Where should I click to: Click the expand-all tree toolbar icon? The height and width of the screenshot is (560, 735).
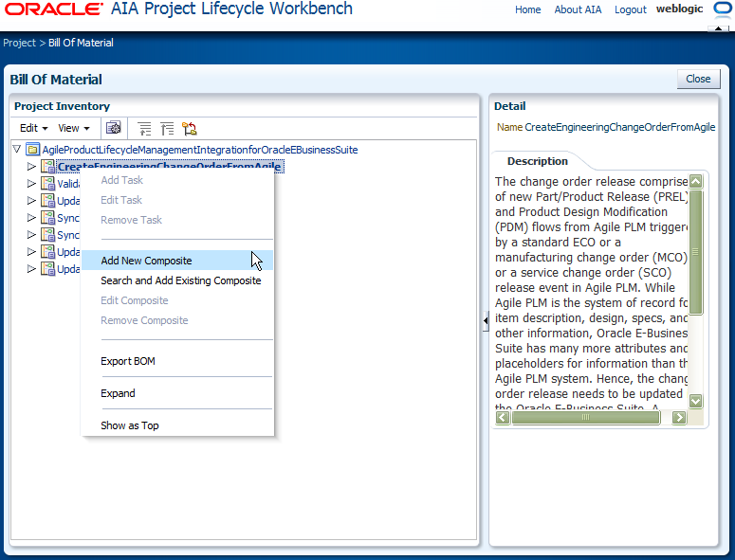pos(144,128)
